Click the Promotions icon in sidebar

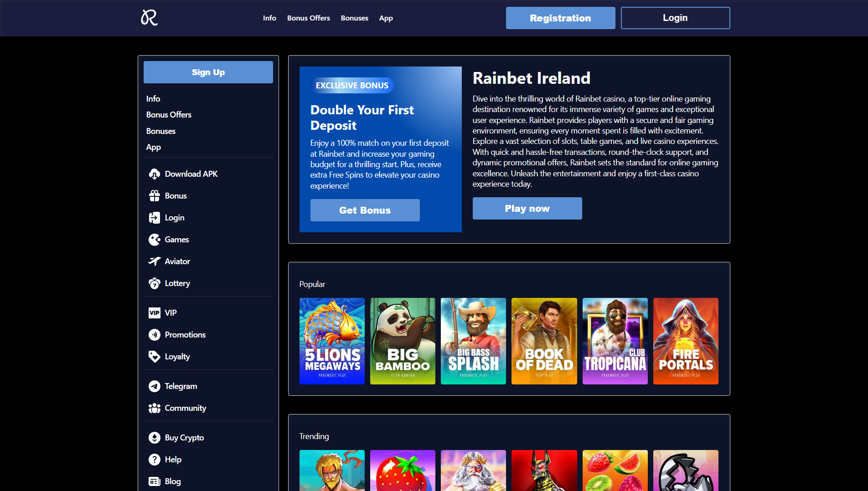tap(155, 335)
